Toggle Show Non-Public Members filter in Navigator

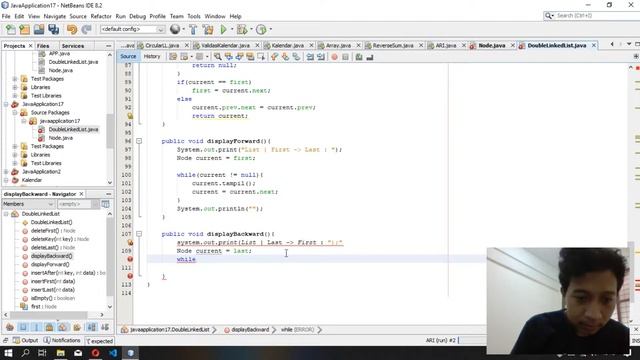click(x=49, y=327)
